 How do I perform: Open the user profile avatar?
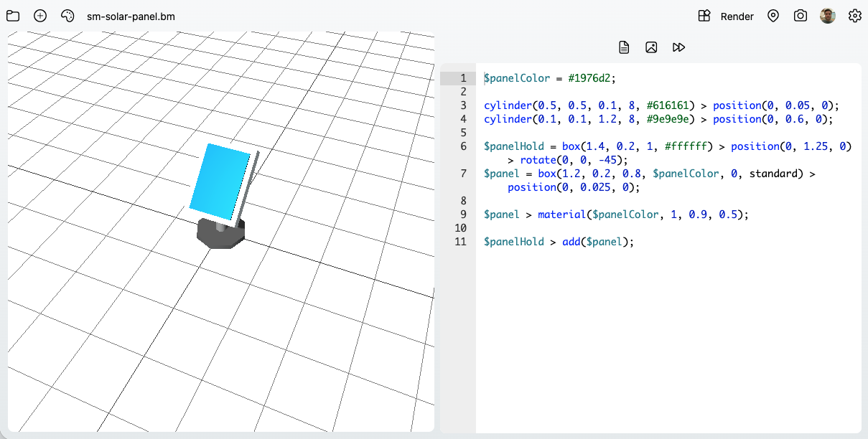coord(827,15)
